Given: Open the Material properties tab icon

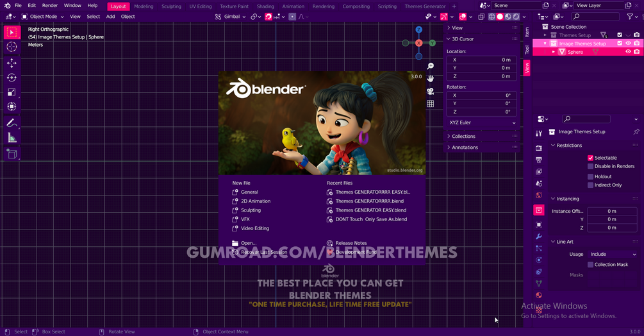Looking at the screenshot, I should coord(539,296).
